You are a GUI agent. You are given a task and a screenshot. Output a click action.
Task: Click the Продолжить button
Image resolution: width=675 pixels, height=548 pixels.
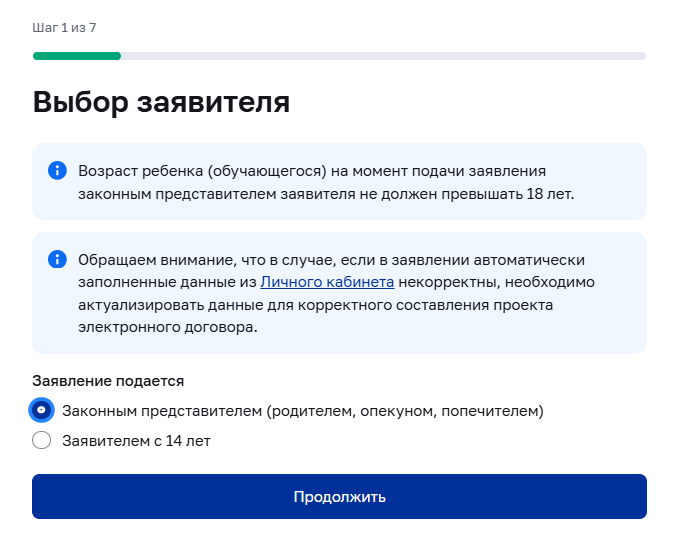point(339,496)
